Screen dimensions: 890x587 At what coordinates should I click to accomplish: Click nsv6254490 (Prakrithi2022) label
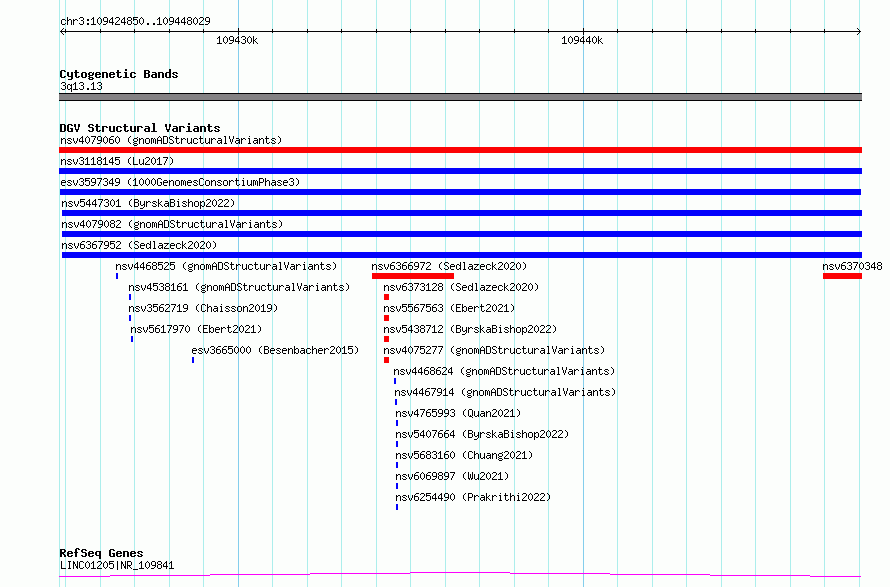click(473, 497)
